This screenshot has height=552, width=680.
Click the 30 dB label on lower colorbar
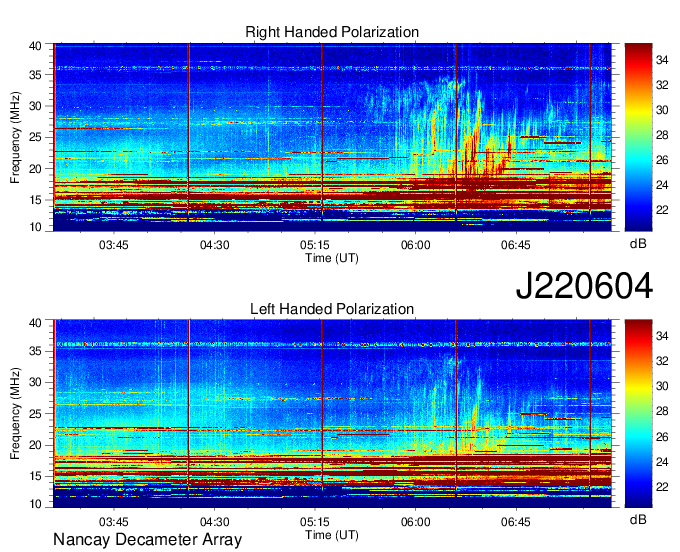pos(662,386)
